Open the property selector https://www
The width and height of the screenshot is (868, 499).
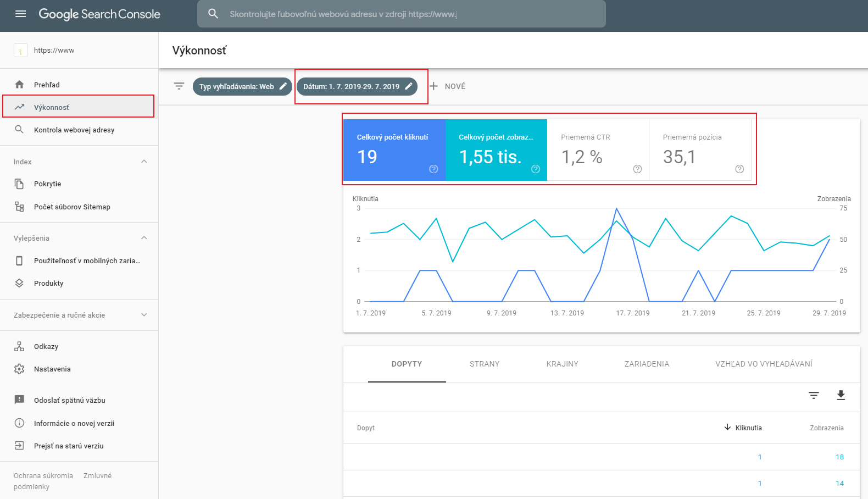click(79, 51)
